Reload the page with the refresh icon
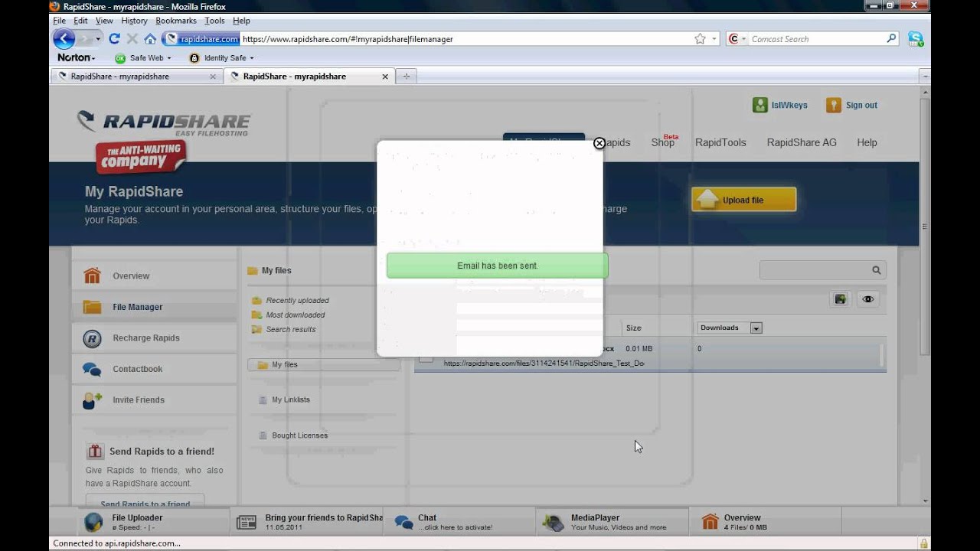Screen dimensions: 980x551 pyautogui.click(x=114, y=38)
